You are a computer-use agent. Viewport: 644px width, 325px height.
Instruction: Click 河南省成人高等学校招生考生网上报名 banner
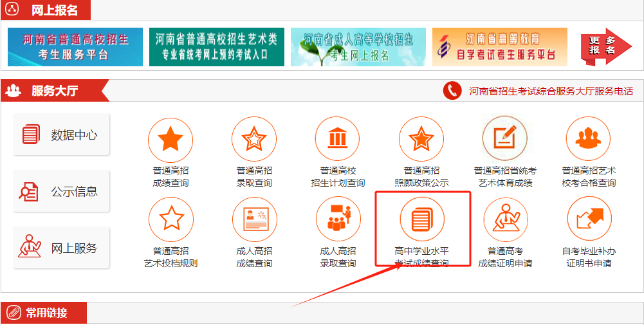(358, 47)
